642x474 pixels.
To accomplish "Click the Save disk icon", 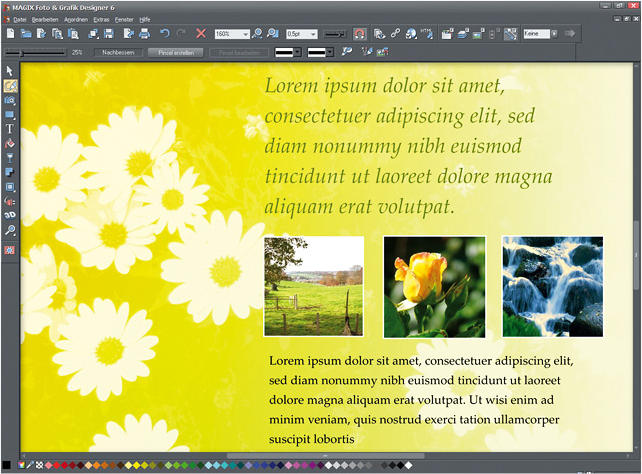I will click(109, 34).
